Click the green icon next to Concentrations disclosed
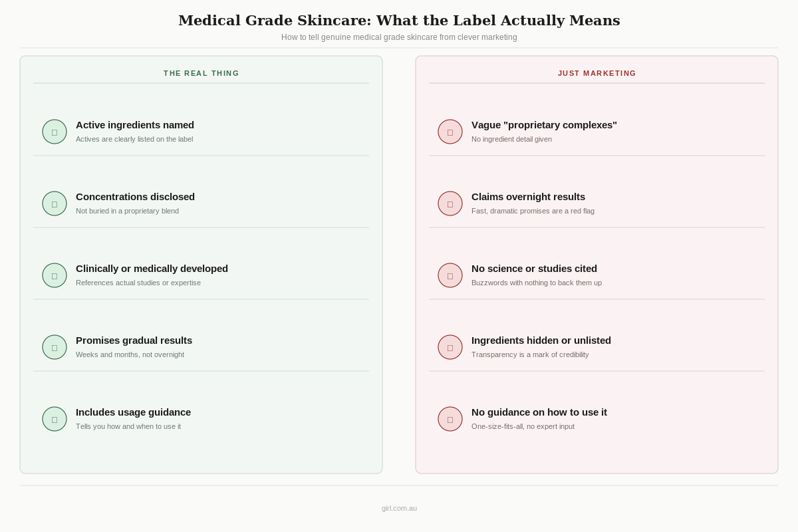The width and height of the screenshot is (798, 532). pyautogui.click(x=55, y=203)
